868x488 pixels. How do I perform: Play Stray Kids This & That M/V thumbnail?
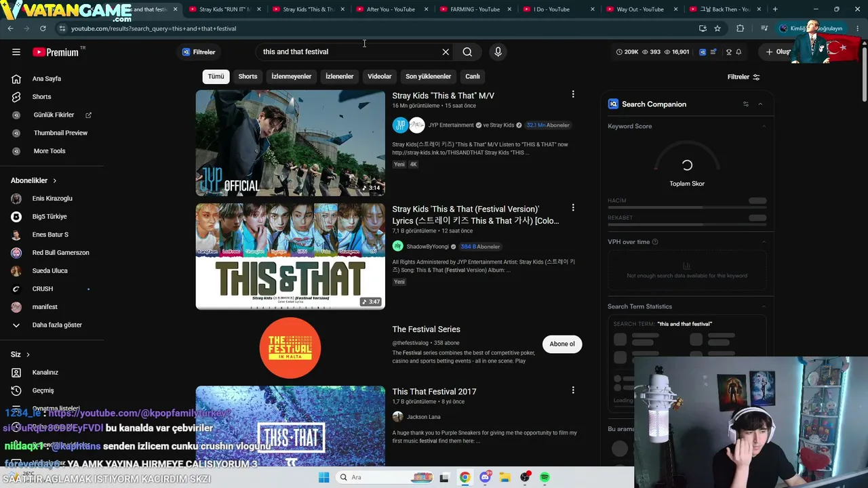pyautogui.click(x=290, y=143)
